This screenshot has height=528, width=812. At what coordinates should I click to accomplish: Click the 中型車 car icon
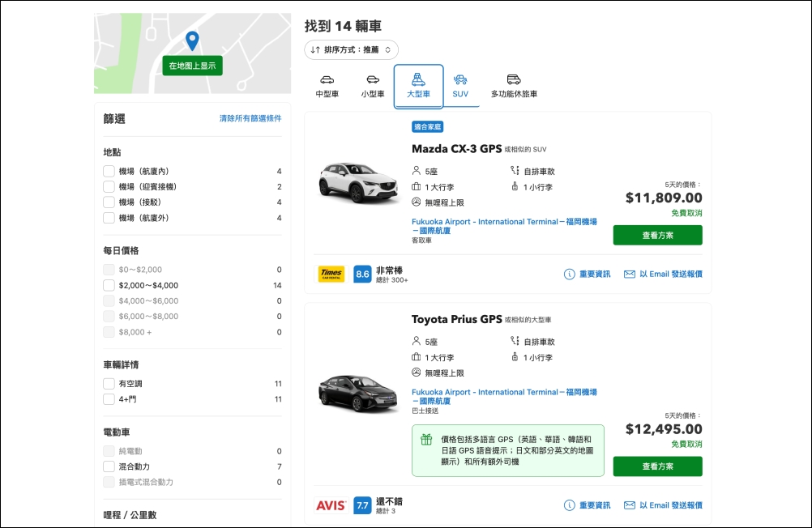[x=327, y=79]
